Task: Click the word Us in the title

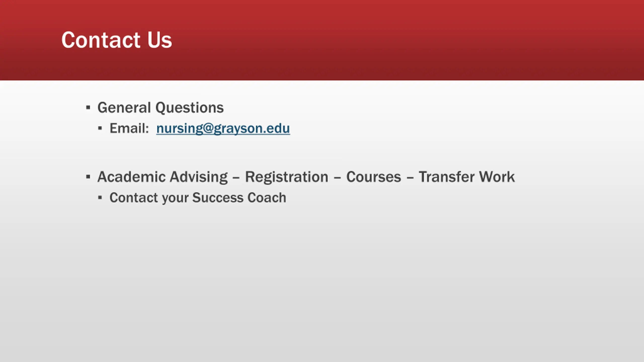Action: click(159, 40)
